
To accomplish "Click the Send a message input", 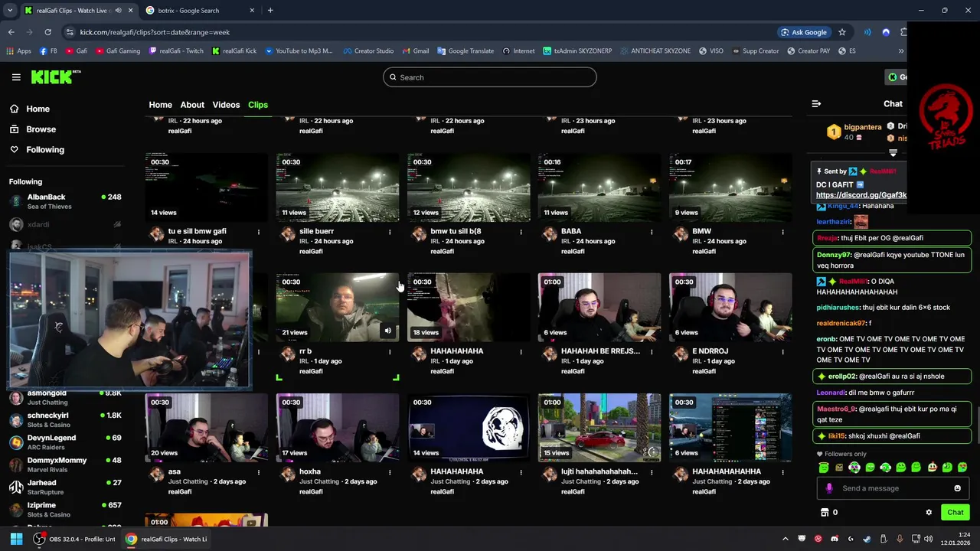I will point(893,488).
